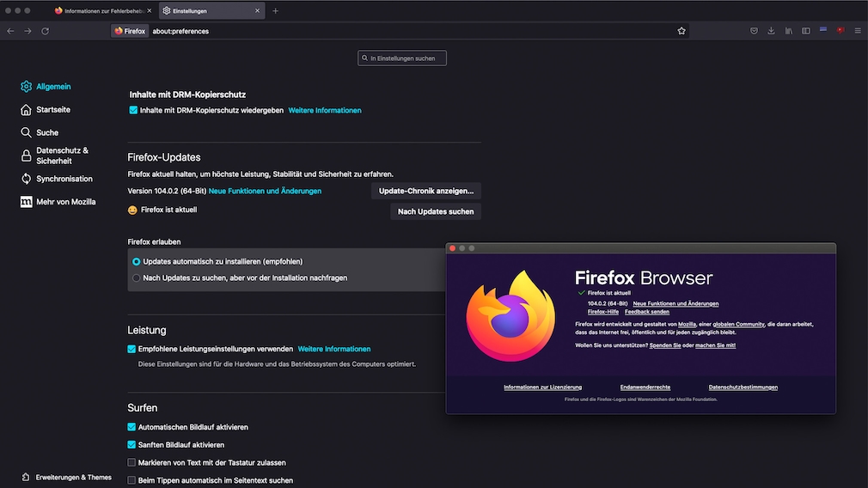Screen dimensions: 868x488
Task: Toggle DRM-Kopierschutz wiedergeben checkbox
Action: 133,110
